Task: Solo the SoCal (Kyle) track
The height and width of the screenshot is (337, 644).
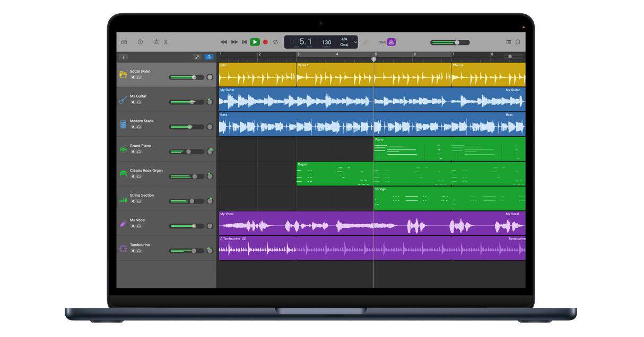Action: pyautogui.click(x=139, y=77)
